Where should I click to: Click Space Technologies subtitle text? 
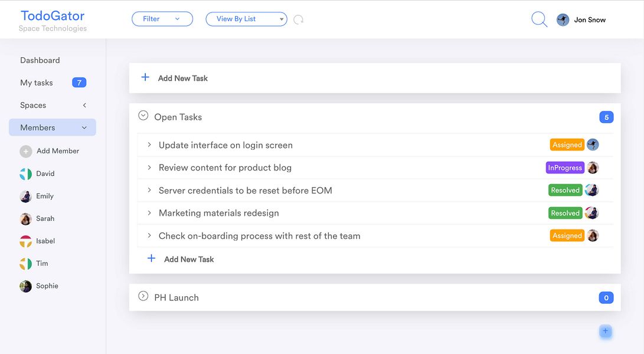click(x=53, y=28)
